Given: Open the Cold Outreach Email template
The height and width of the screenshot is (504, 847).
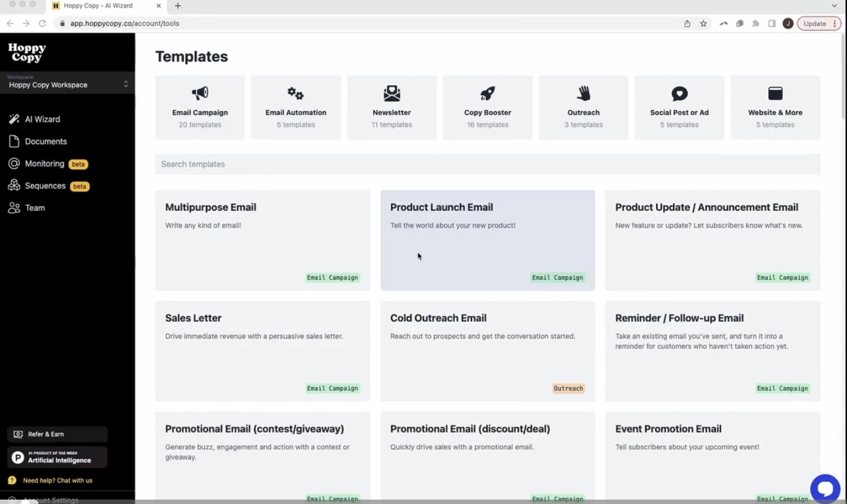Looking at the screenshot, I should pyautogui.click(x=488, y=351).
